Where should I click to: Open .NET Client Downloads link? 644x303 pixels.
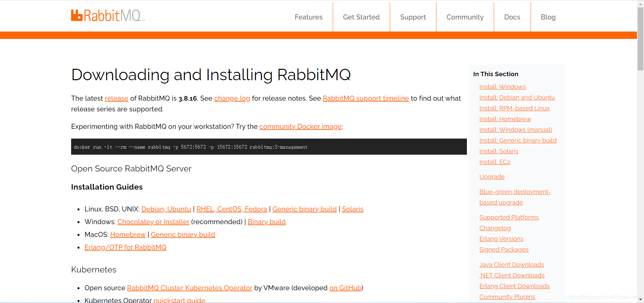[512, 275]
